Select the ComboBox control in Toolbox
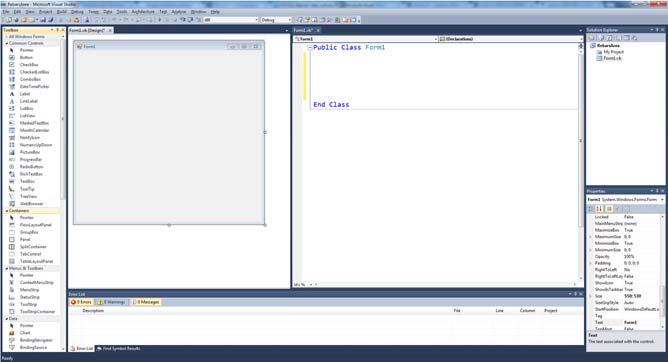Viewport: 668px width, 362px height. (x=30, y=79)
